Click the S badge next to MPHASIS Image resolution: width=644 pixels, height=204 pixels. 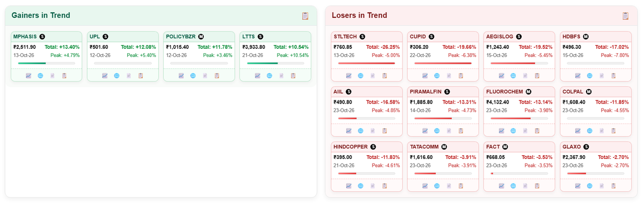[x=42, y=37]
